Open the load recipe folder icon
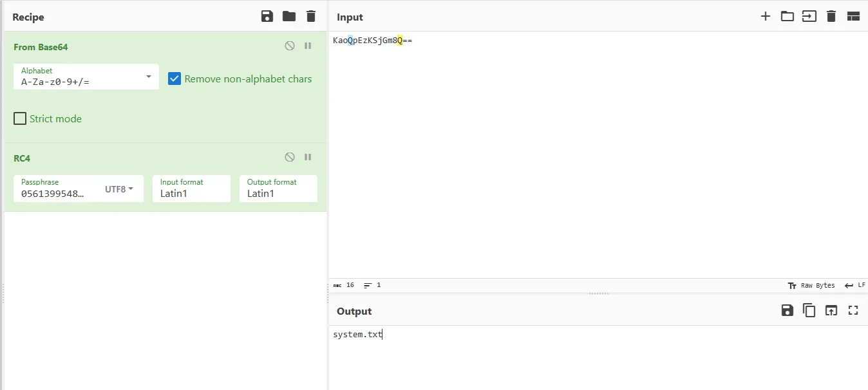Viewport: 868px width, 390px height. coord(289,17)
